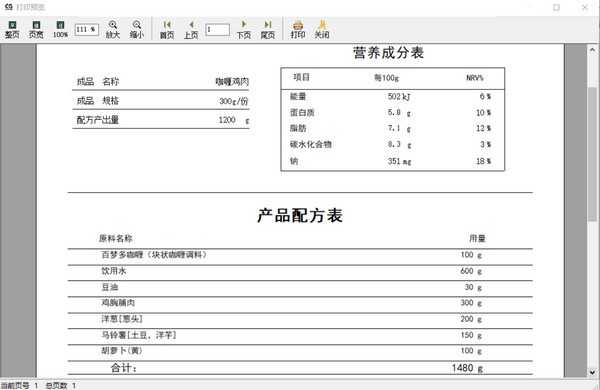Image resolution: width=600 pixels, height=390 pixels.
Task: Zoom out with the 缩小 magnifier icon
Action: pos(137,29)
